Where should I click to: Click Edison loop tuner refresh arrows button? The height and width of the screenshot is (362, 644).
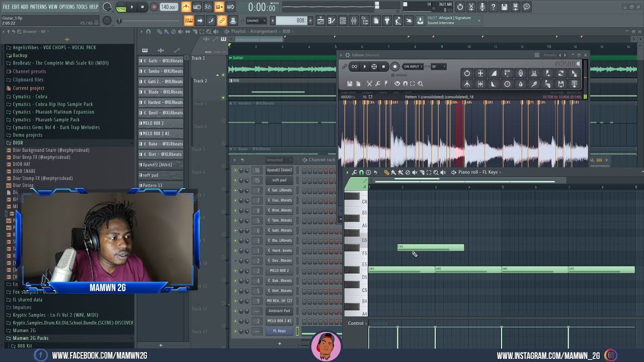click(x=561, y=73)
